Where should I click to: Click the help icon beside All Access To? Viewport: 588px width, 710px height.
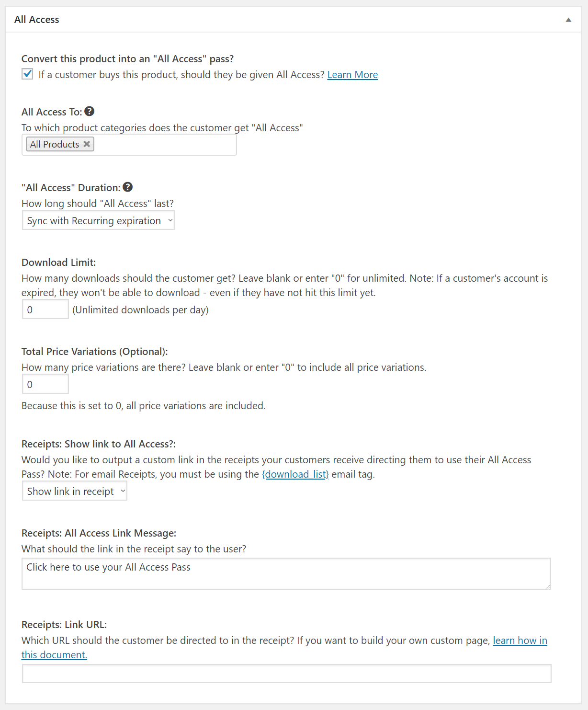tap(90, 112)
